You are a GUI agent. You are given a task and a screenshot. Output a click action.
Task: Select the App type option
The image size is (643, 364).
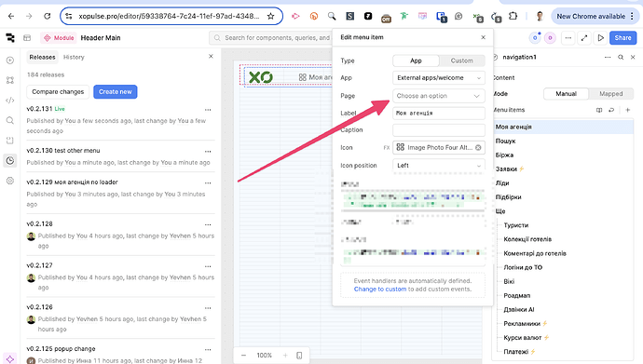point(416,61)
